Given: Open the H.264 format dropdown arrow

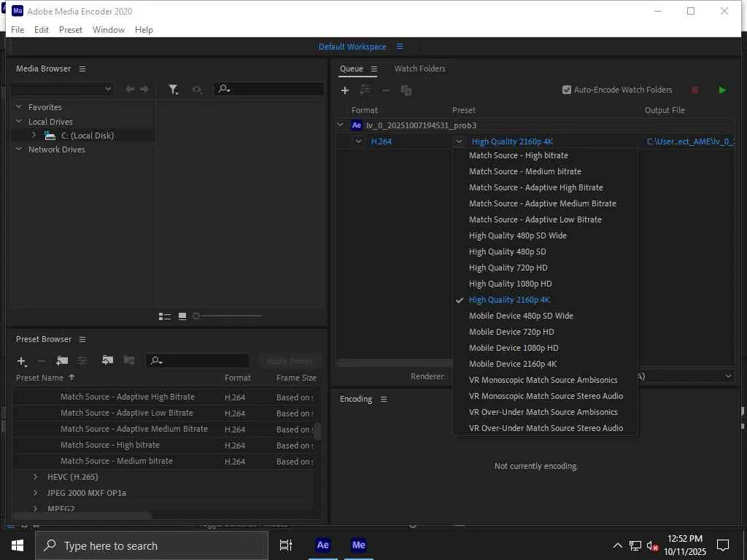Looking at the screenshot, I should coord(358,141).
